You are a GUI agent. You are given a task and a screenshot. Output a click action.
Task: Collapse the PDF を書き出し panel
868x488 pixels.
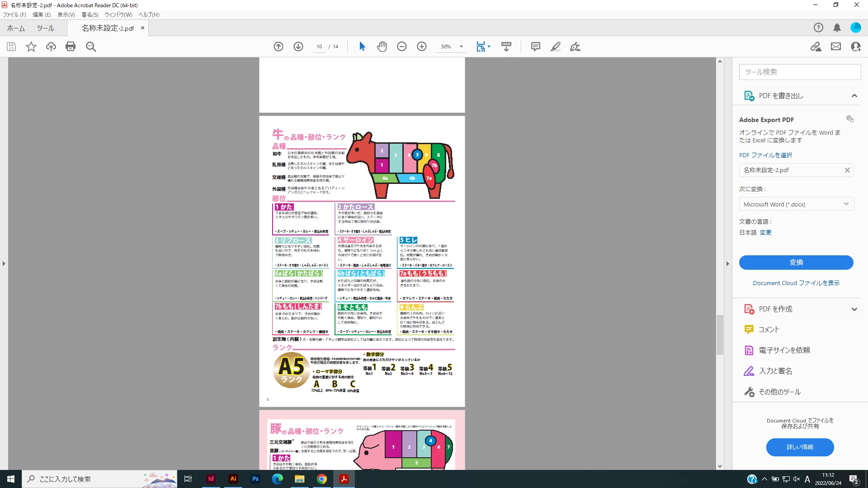854,96
